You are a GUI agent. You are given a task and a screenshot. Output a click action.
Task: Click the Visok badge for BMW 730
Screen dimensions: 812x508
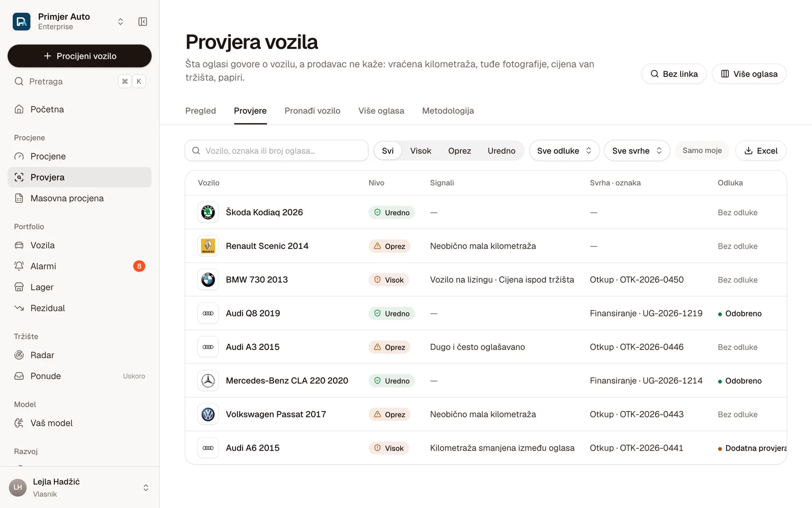pyautogui.click(x=389, y=280)
